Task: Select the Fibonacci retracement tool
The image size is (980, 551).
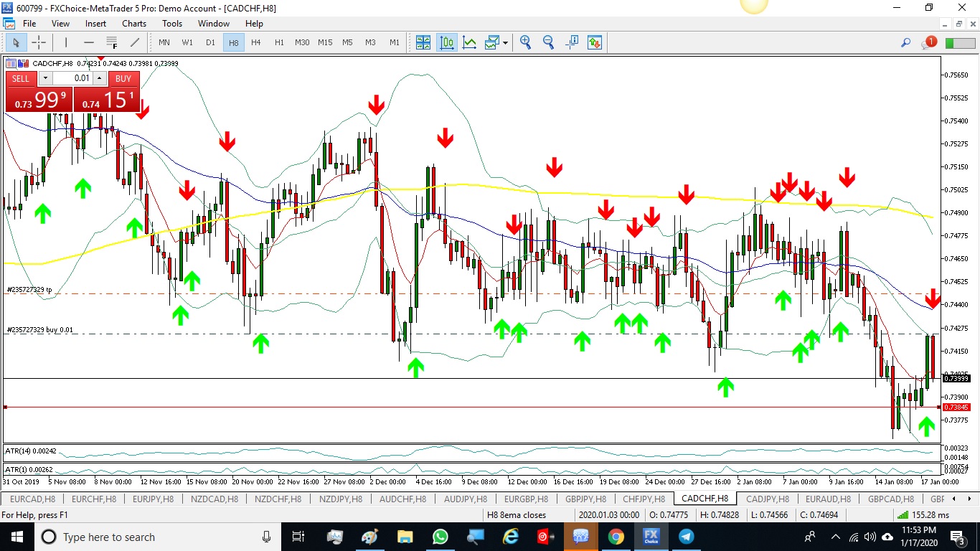Action: point(112,42)
